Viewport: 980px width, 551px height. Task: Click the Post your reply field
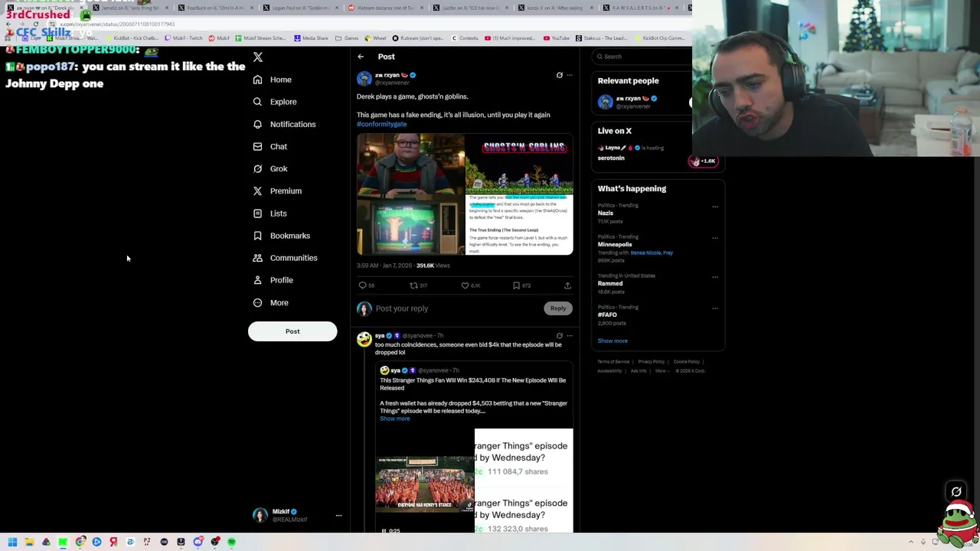(458, 308)
